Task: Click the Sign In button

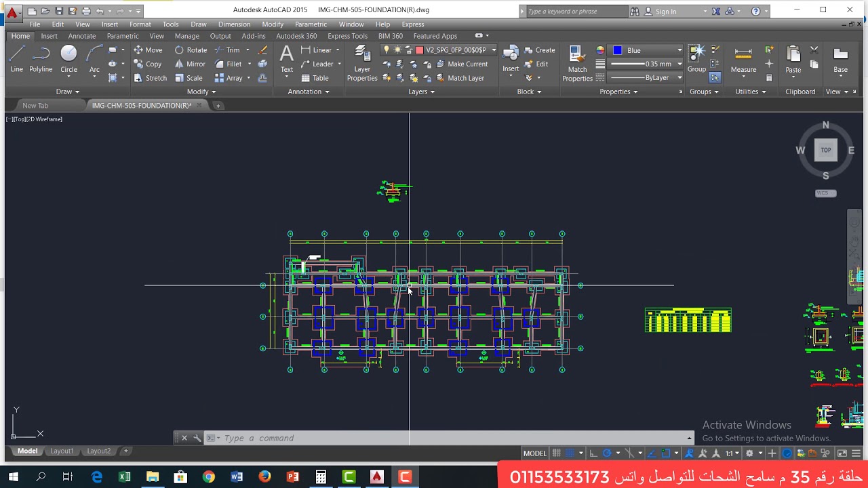Action: pyautogui.click(x=660, y=12)
